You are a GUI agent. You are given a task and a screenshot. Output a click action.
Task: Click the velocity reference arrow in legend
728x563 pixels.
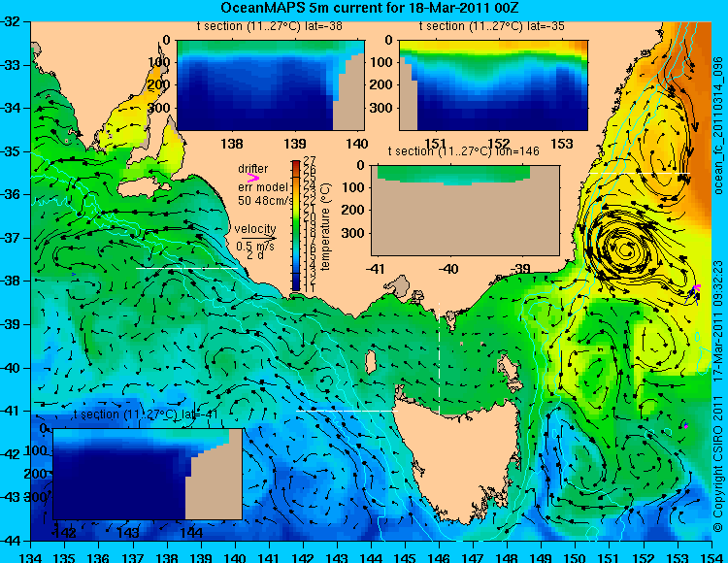pyautogui.click(x=258, y=238)
